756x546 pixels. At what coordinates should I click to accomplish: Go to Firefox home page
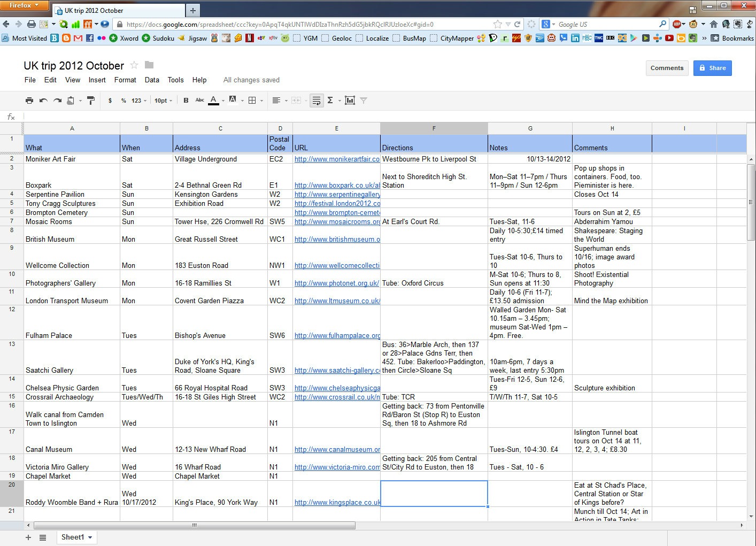coord(713,24)
